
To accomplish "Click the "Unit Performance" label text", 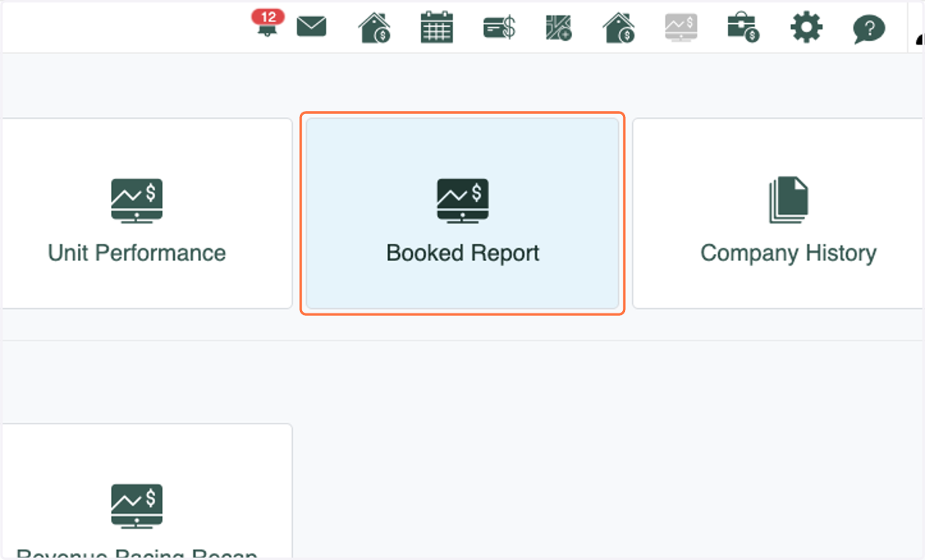I will [x=136, y=253].
